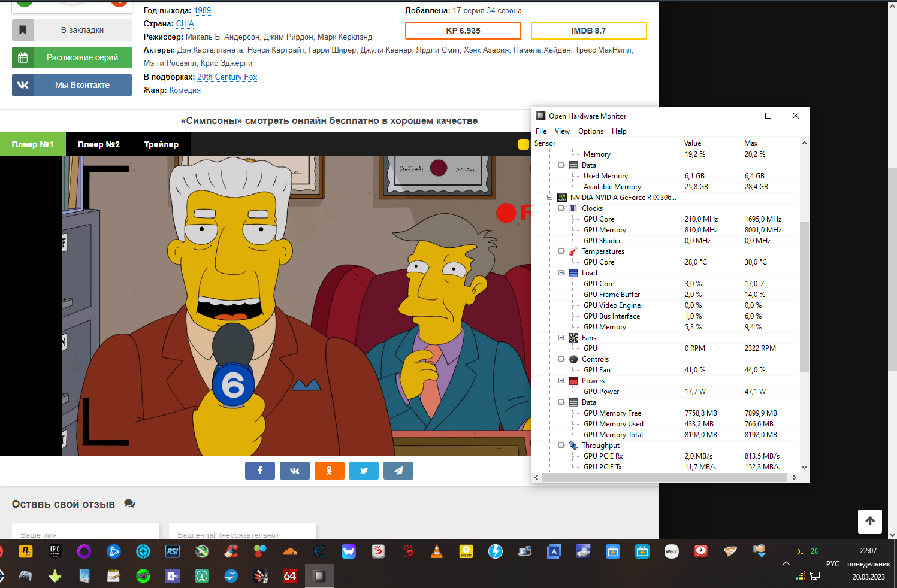The height and width of the screenshot is (588, 897).
Task: Collapse the Data group under GPU Power
Action: [x=561, y=402]
